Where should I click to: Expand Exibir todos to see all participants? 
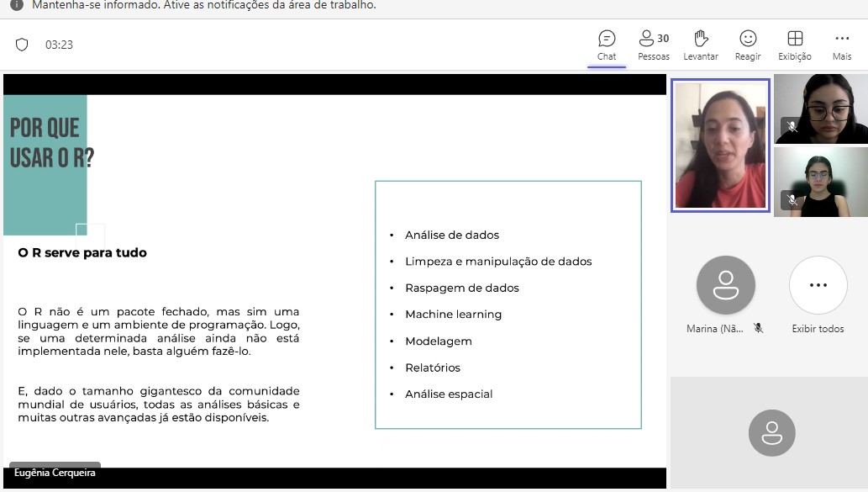(x=818, y=286)
